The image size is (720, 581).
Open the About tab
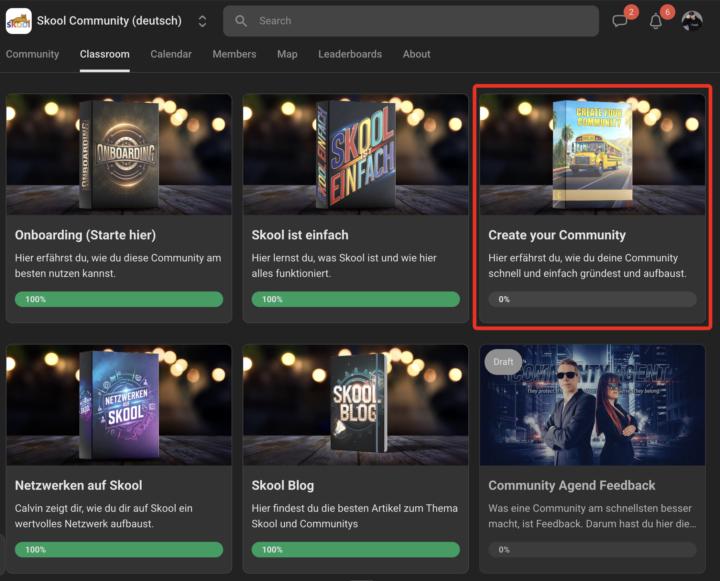pyautogui.click(x=416, y=54)
